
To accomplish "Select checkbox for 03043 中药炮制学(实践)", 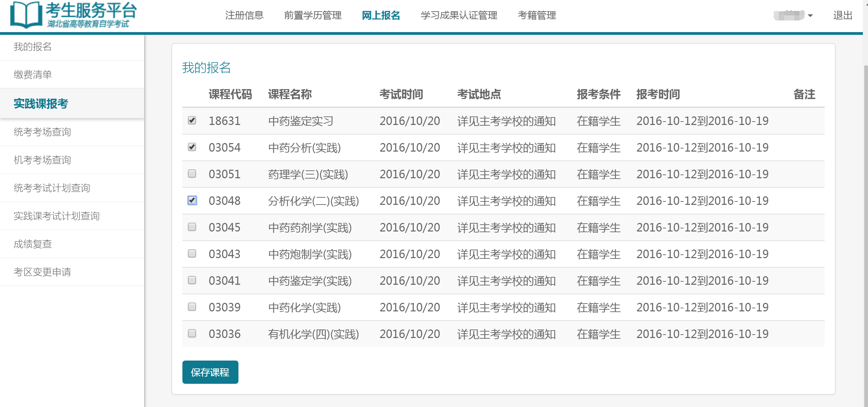I will click(192, 254).
